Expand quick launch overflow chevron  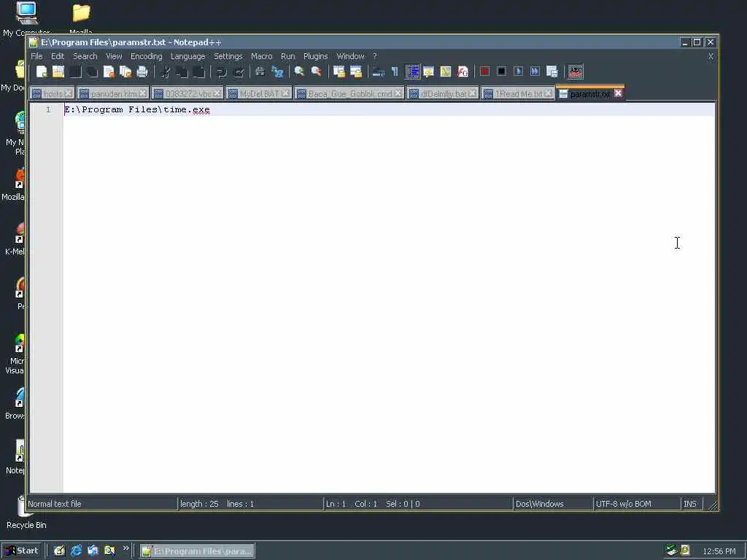[125, 548]
